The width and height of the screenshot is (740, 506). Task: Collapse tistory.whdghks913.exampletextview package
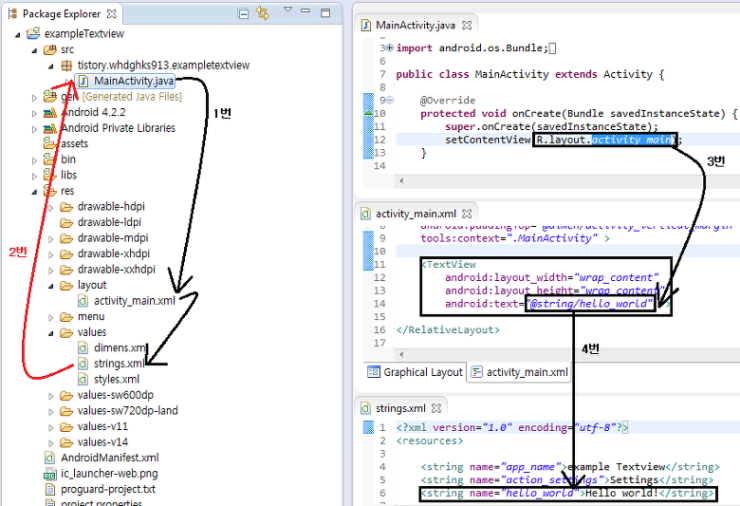coord(51,66)
